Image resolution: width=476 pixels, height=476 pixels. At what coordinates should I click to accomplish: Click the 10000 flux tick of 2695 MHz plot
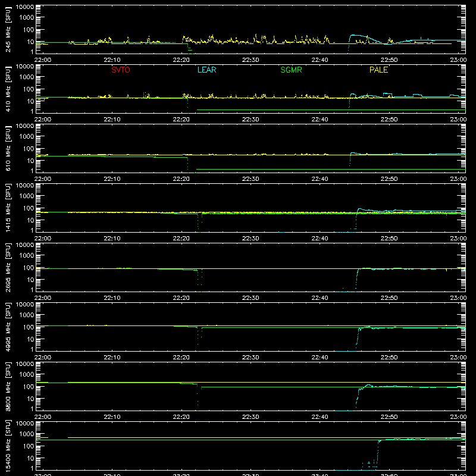(25, 245)
